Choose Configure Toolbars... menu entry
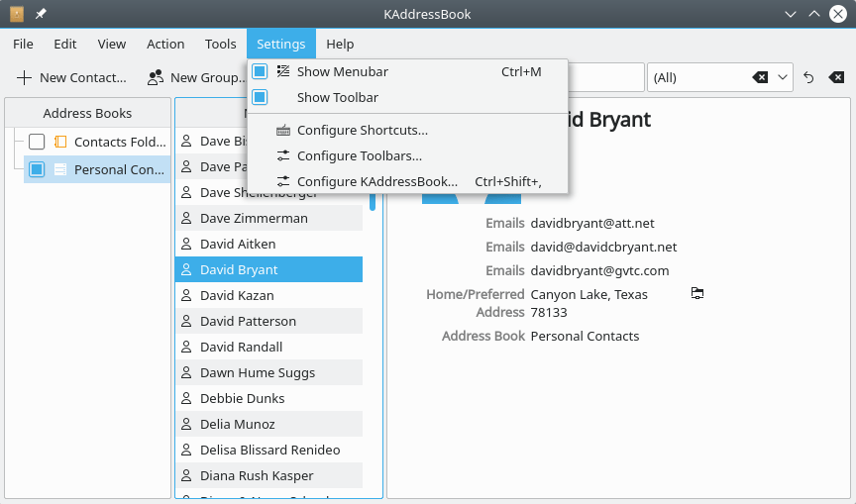 coord(408,155)
